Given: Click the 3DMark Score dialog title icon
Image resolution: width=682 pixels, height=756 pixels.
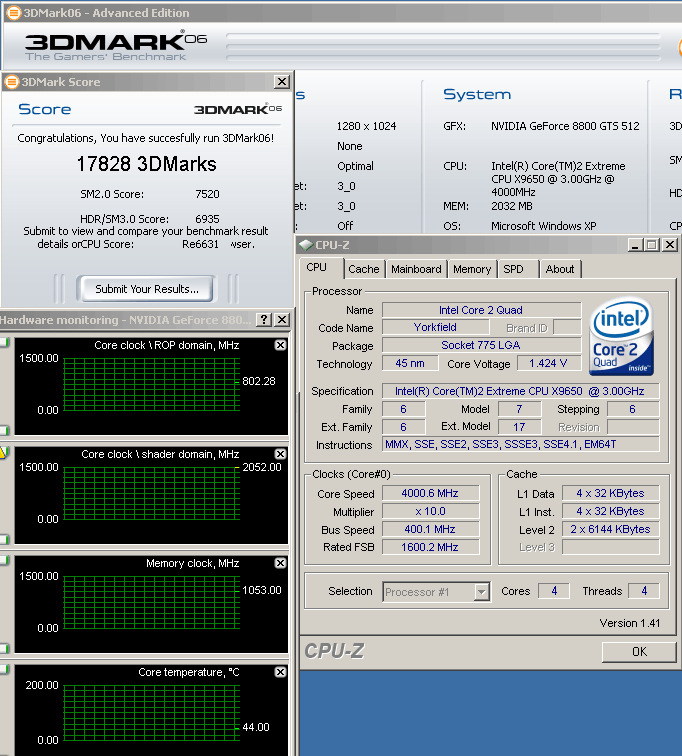Looking at the screenshot, I should click(x=11, y=82).
